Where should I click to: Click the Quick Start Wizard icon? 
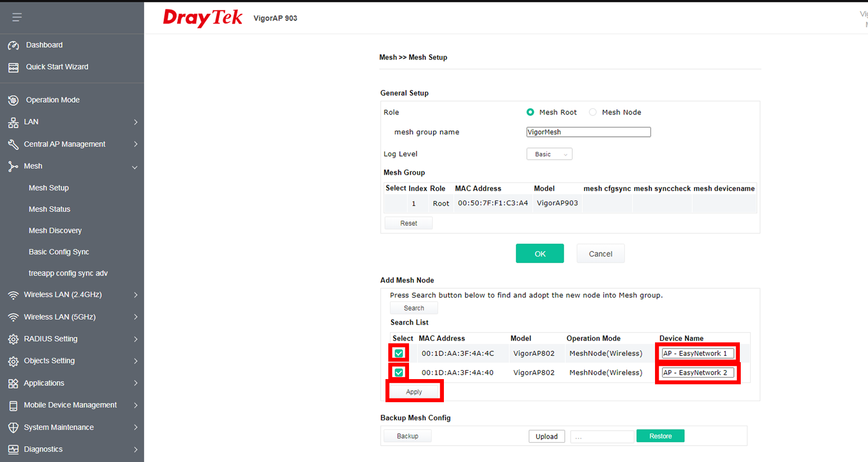[x=13, y=67]
